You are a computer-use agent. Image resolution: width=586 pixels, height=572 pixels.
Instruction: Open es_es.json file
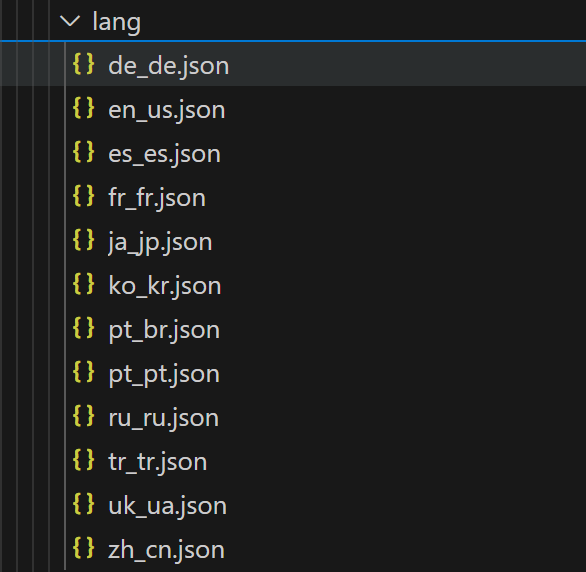click(164, 154)
